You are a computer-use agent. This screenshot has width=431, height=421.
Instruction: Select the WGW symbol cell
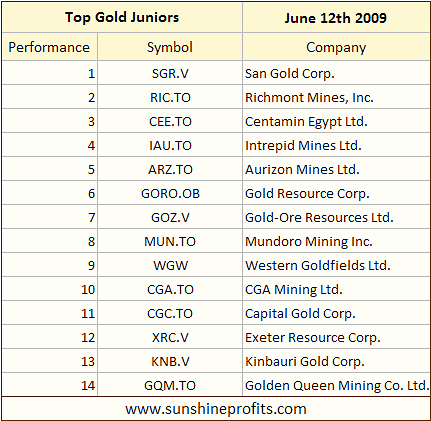point(170,265)
